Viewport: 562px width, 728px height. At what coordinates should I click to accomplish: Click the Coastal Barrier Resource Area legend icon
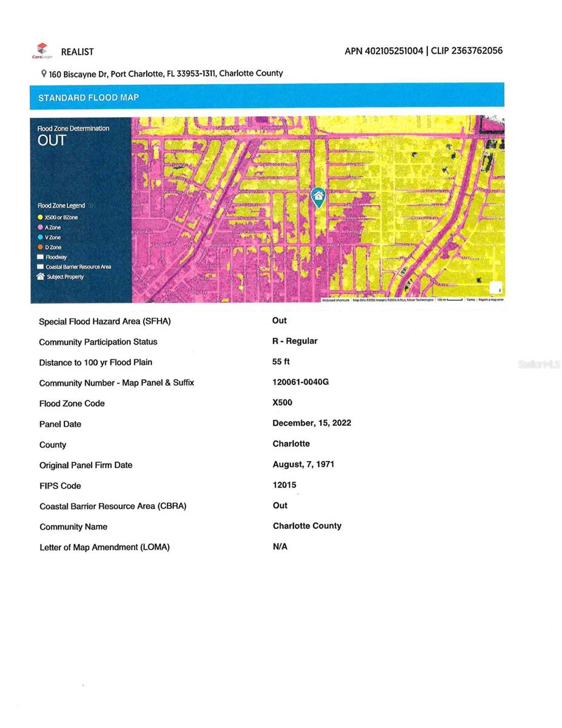(x=41, y=267)
